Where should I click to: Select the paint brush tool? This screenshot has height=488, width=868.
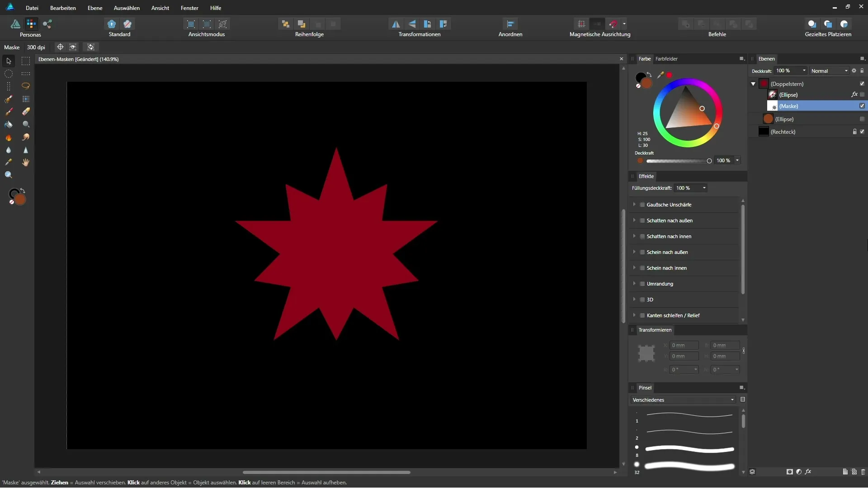(9, 112)
